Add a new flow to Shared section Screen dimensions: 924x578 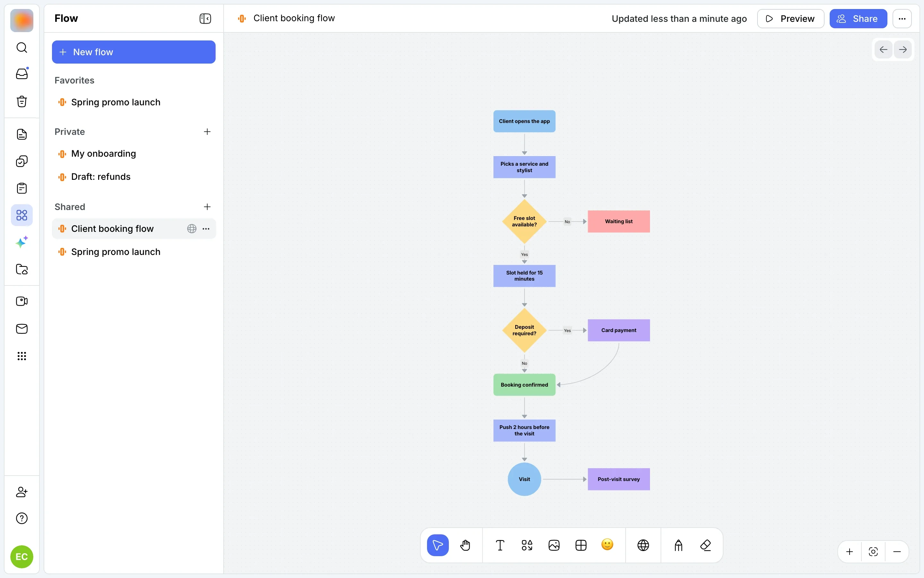tap(207, 207)
